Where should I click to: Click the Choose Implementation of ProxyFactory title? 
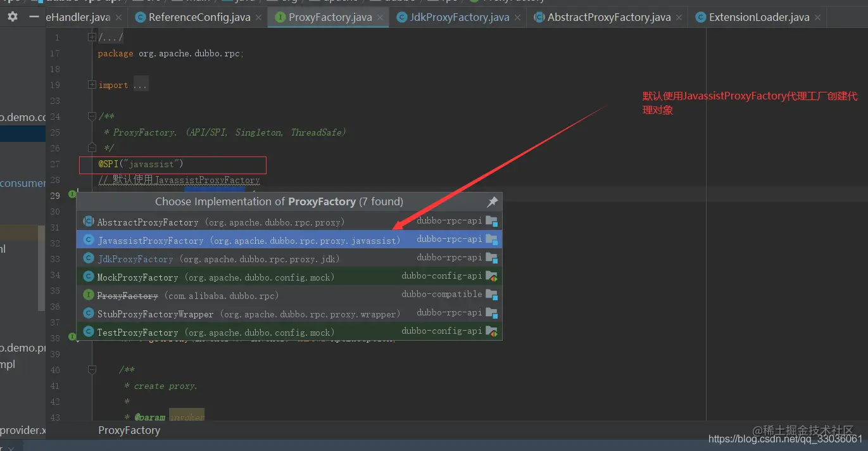pos(279,202)
